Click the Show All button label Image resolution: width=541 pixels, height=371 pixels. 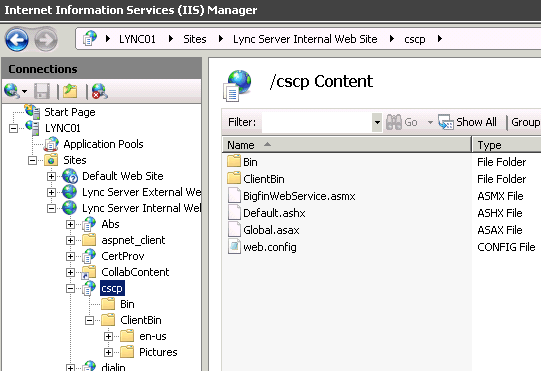pyautogui.click(x=476, y=122)
